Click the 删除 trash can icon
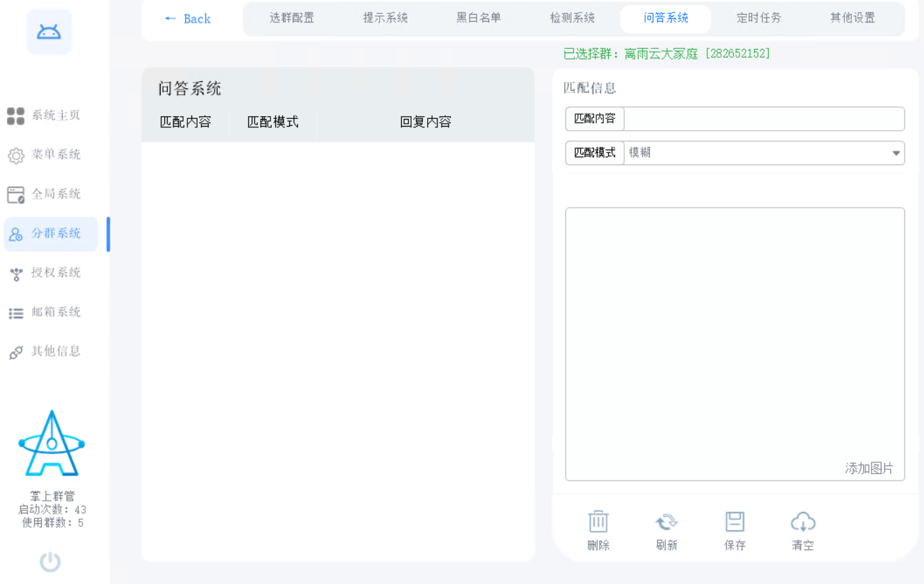 [x=598, y=522]
